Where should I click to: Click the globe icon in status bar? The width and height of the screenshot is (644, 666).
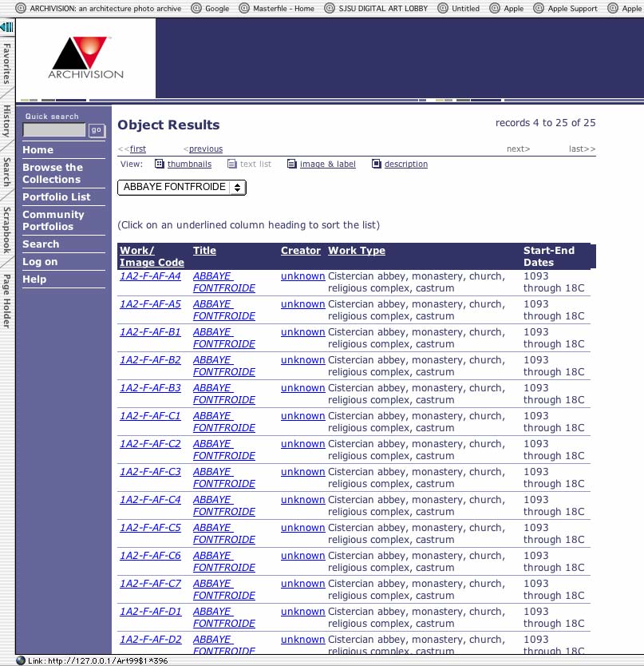[x=21, y=660]
